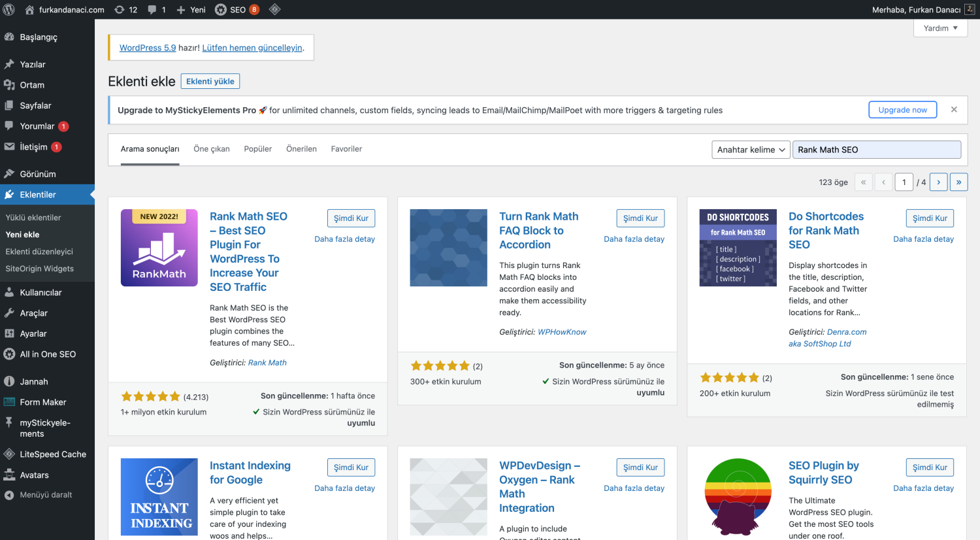Open the user avatar next to Furkan Danacı
This screenshot has height=540, width=980.
pos(970,9)
